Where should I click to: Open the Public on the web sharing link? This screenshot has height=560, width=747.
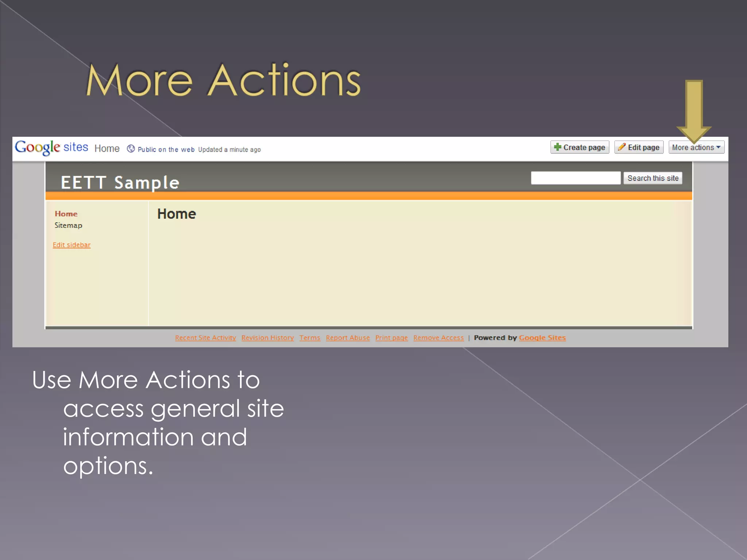[166, 149]
